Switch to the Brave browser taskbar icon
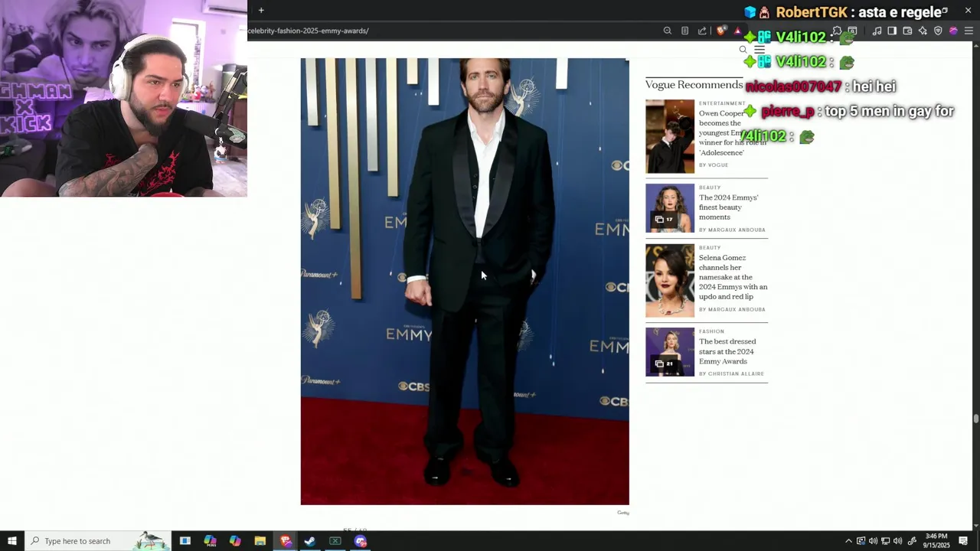This screenshot has height=551, width=980. point(286,541)
